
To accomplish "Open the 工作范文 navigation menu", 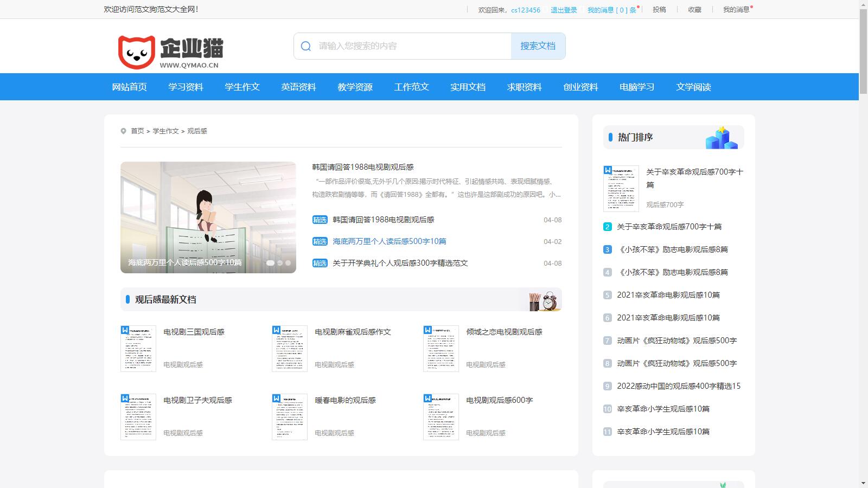I will click(x=411, y=87).
